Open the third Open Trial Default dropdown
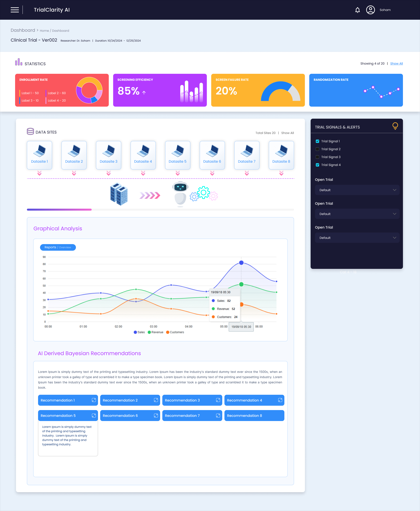The height and width of the screenshot is (511, 420). tap(357, 238)
